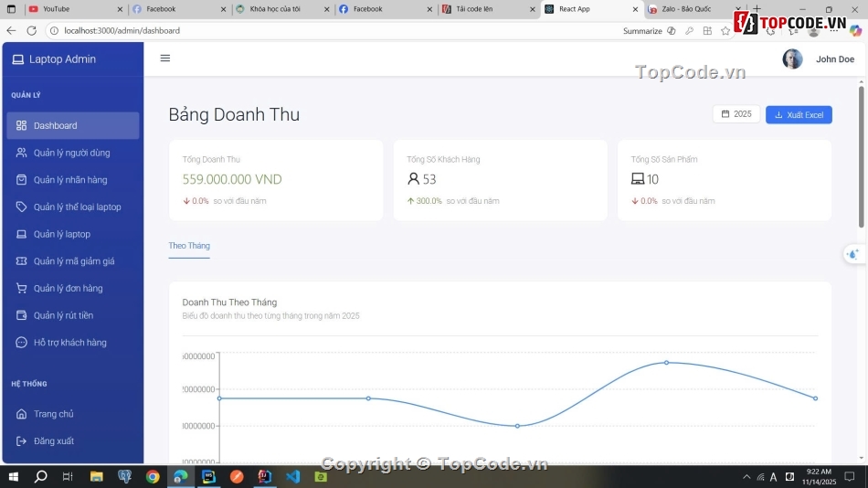The width and height of the screenshot is (868, 488).
Task: Select Dashboard in the sidebar menu
Action: 56,126
